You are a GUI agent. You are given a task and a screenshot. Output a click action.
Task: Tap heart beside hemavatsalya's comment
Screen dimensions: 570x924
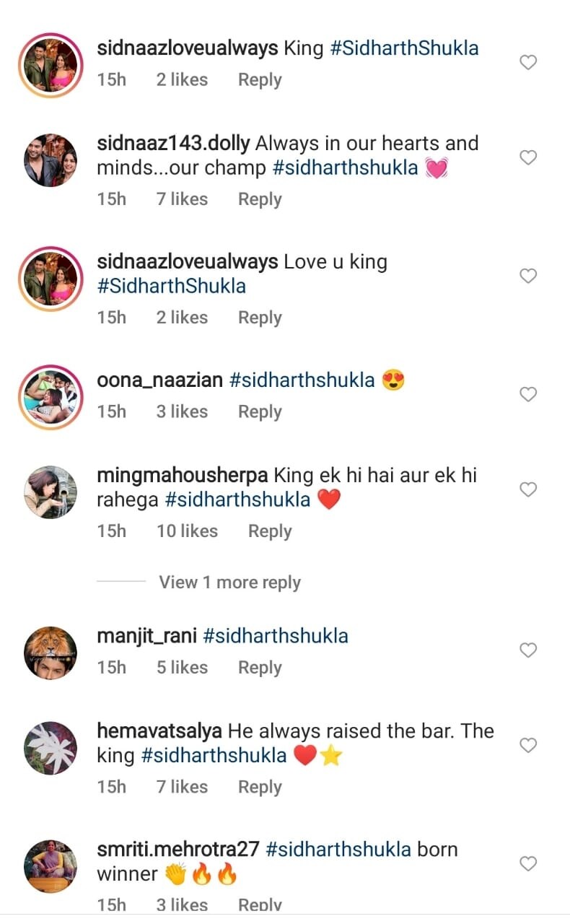click(528, 745)
